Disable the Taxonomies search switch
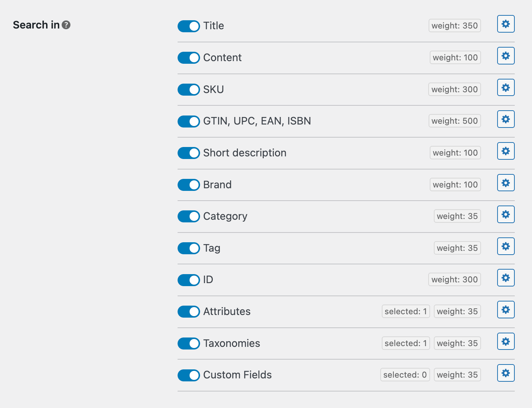 coord(188,343)
